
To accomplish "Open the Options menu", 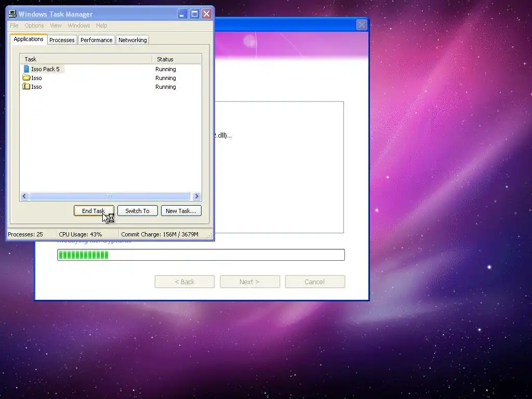I will [x=34, y=25].
